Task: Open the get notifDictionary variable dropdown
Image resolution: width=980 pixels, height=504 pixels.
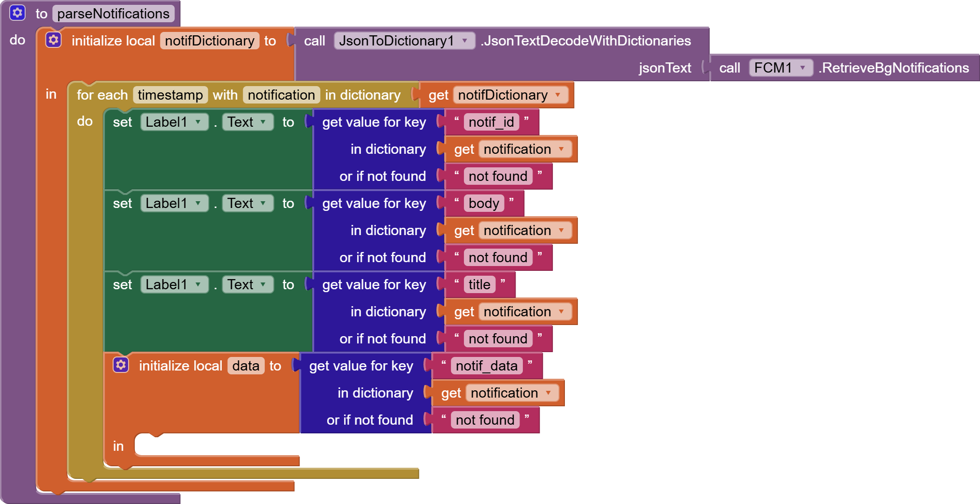Action: [558, 95]
